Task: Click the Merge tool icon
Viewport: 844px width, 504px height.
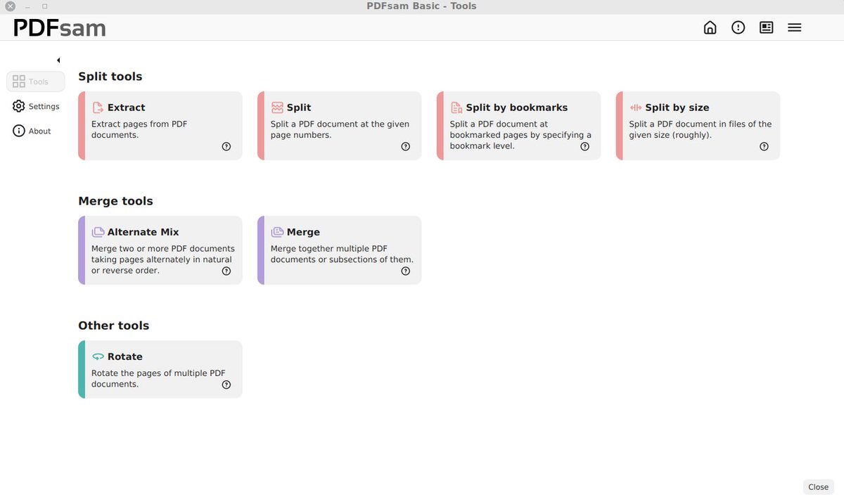Action: (277, 232)
